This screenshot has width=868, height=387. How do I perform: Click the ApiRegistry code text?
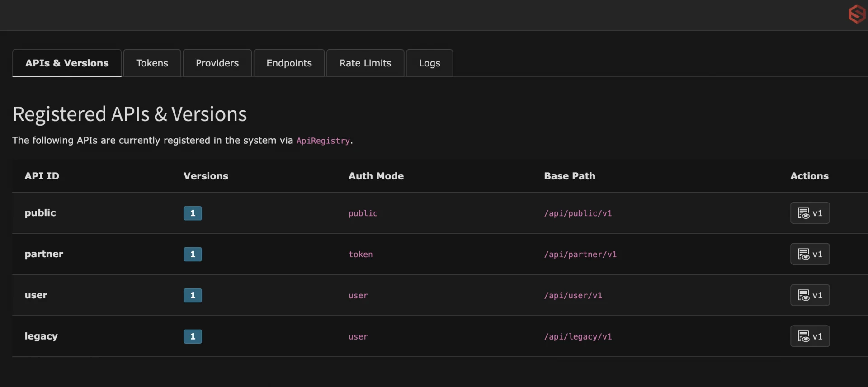(323, 141)
